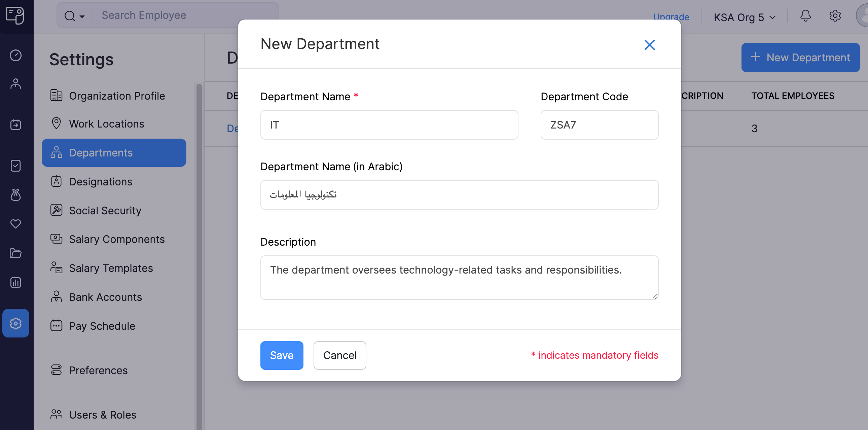Click the Upgrade link
Viewport: 868px width, 430px height.
click(671, 16)
